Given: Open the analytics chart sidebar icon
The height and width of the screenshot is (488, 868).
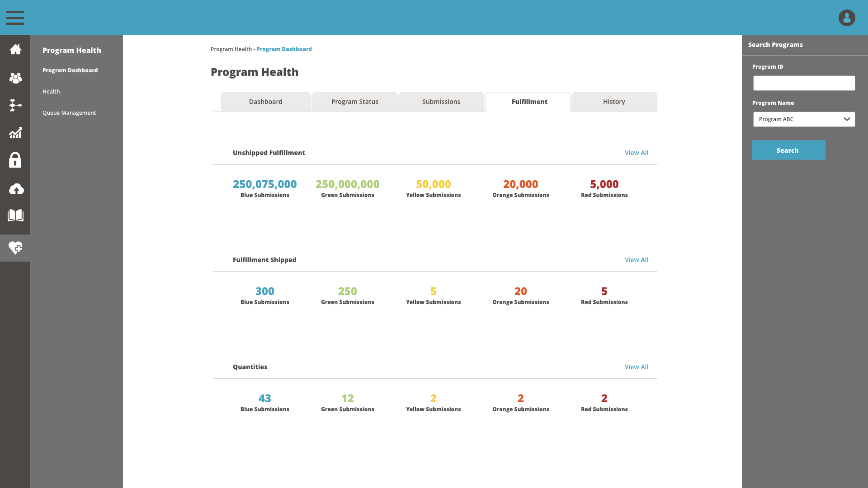Looking at the screenshot, I should point(15,133).
